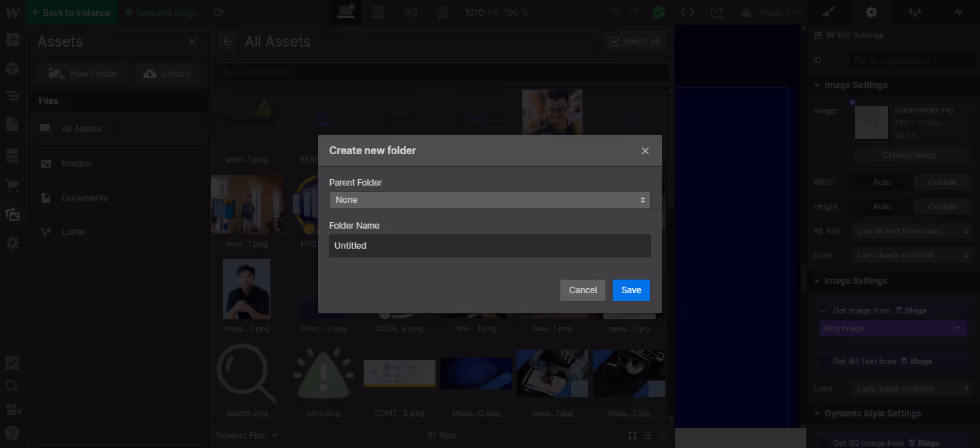This screenshot has width=980, height=448.
Task: Open the Search tool in sidebar
Action: point(12,386)
